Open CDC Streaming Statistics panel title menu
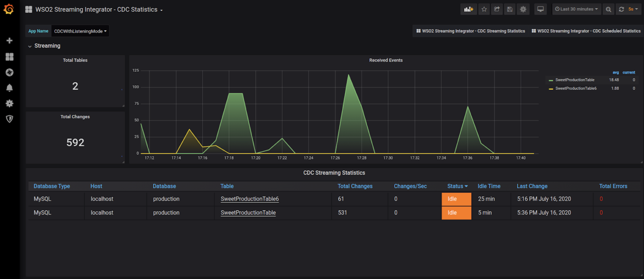This screenshot has height=279, width=644. (x=334, y=173)
